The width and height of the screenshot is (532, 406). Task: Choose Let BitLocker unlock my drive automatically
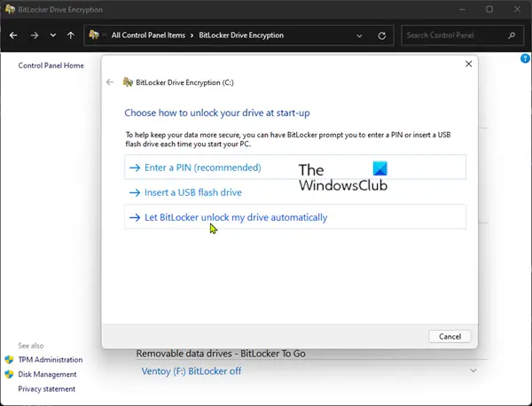click(295, 217)
